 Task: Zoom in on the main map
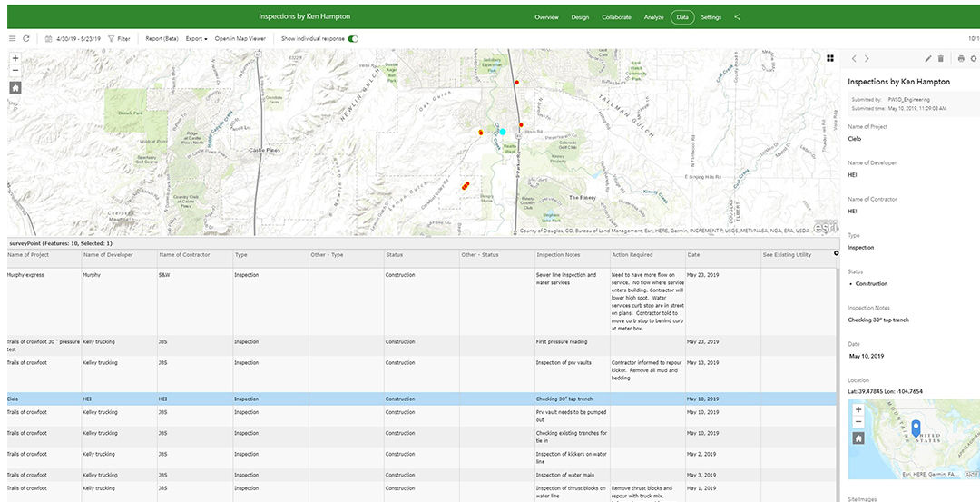tap(15, 57)
